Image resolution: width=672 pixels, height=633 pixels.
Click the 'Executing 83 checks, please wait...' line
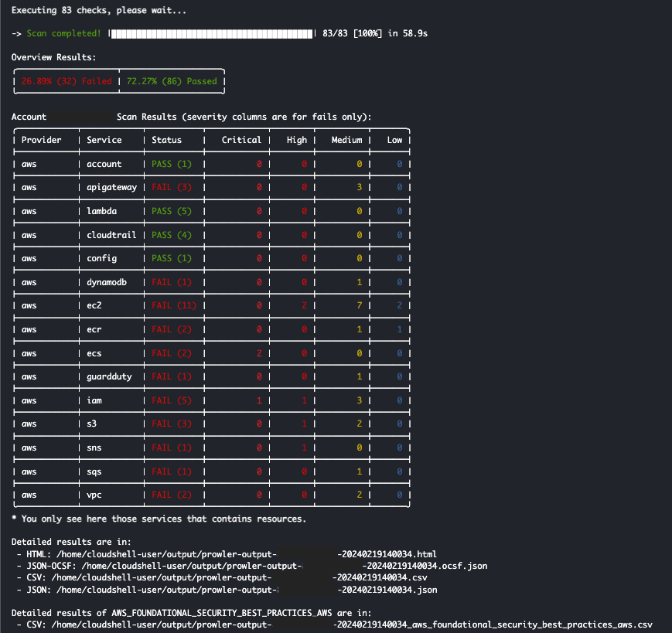(x=99, y=10)
